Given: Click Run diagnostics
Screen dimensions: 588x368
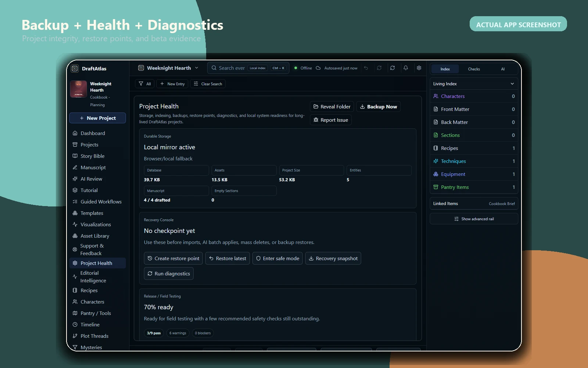Looking at the screenshot, I should point(169,273).
